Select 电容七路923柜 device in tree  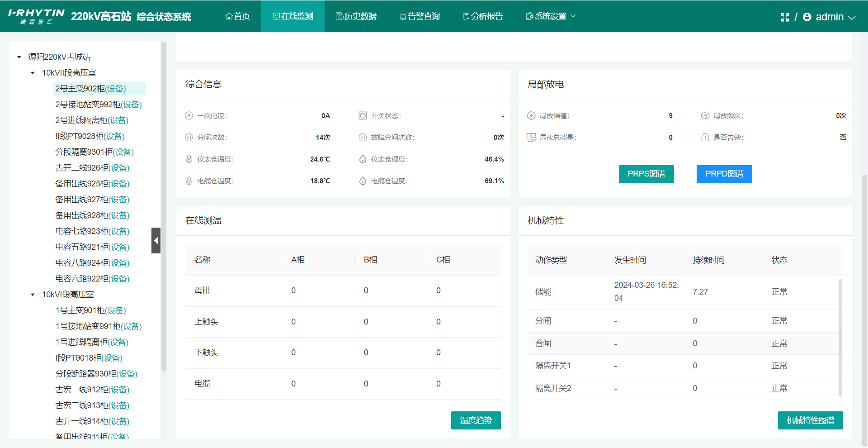(92, 231)
